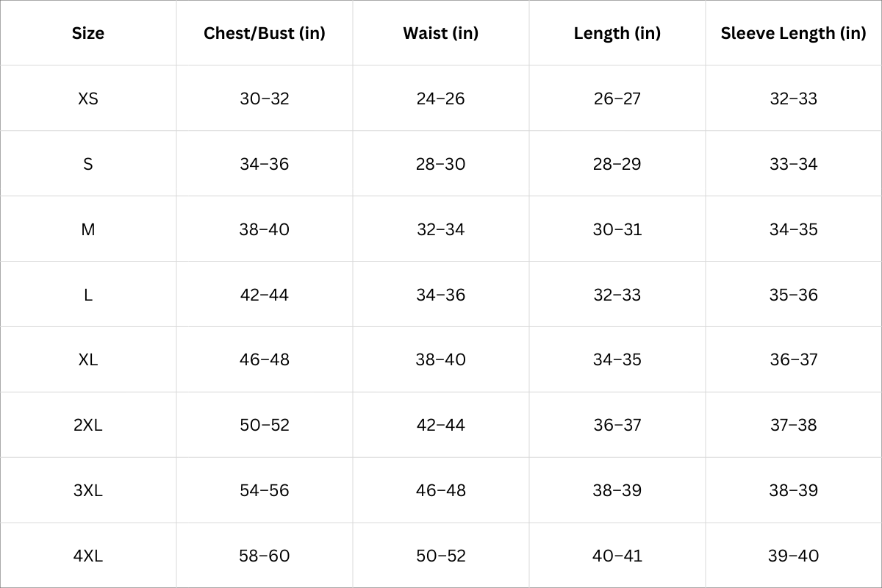
Task: Click the Sleeve Length (in) header
Action: pyautogui.click(x=794, y=33)
